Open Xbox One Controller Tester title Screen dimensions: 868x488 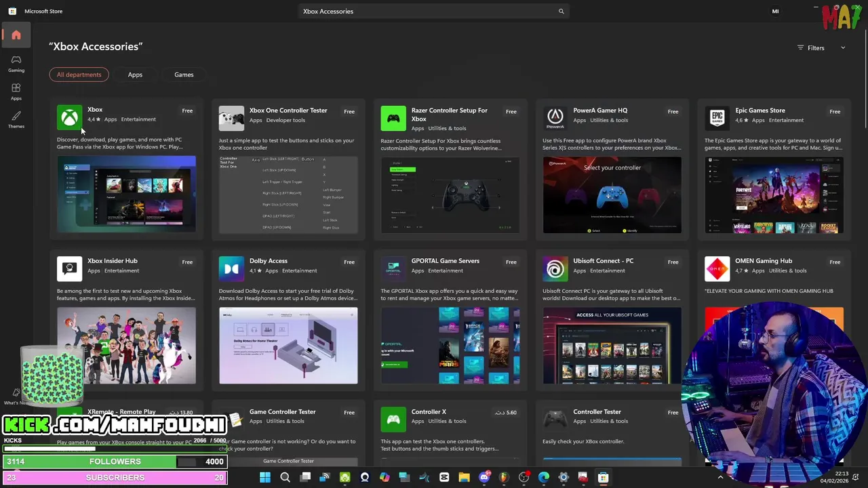point(288,110)
